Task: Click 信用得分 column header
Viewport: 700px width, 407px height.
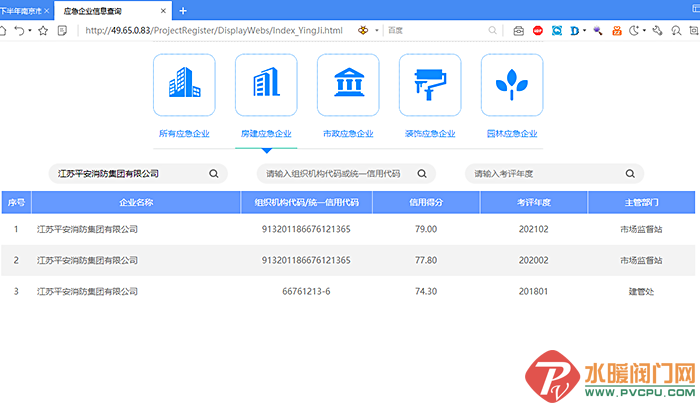Action: [426, 203]
